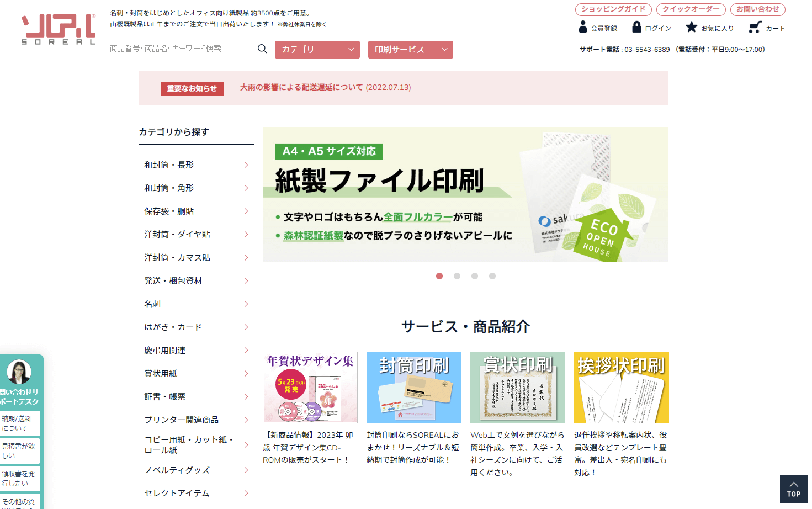
Task: Expand the 印刷サービス dropdown
Action: pos(410,50)
